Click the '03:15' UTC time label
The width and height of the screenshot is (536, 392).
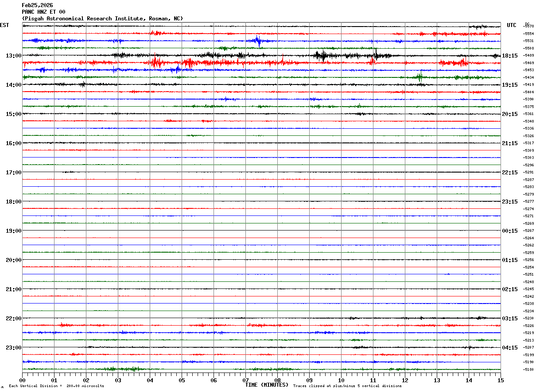coord(510,319)
